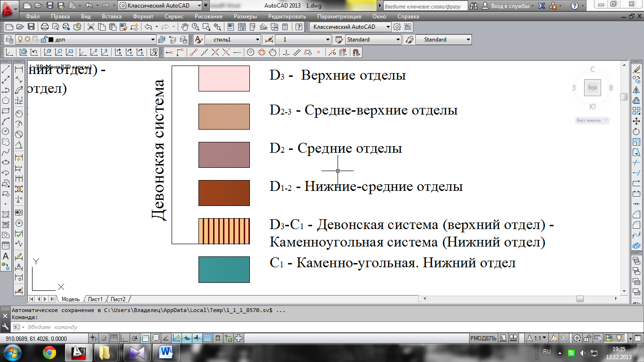Toggle Dynamic Input in status bar
The width and height of the screenshot is (644, 362).
click(x=187, y=338)
